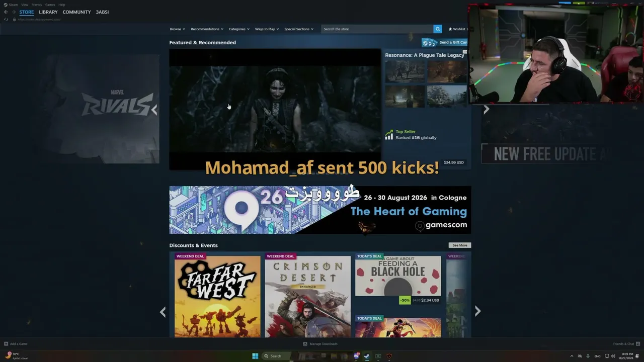Open the Games menu
644x362 pixels.
click(50, 5)
